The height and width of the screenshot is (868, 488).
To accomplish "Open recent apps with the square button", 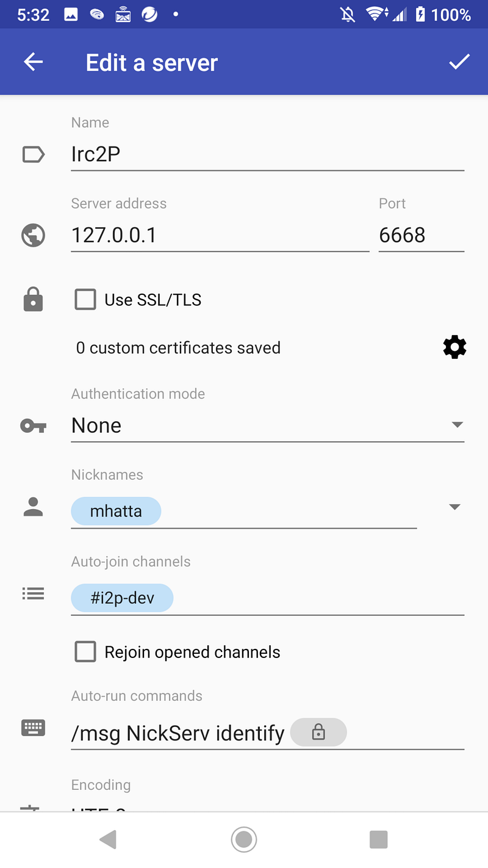I will click(379, 840).
